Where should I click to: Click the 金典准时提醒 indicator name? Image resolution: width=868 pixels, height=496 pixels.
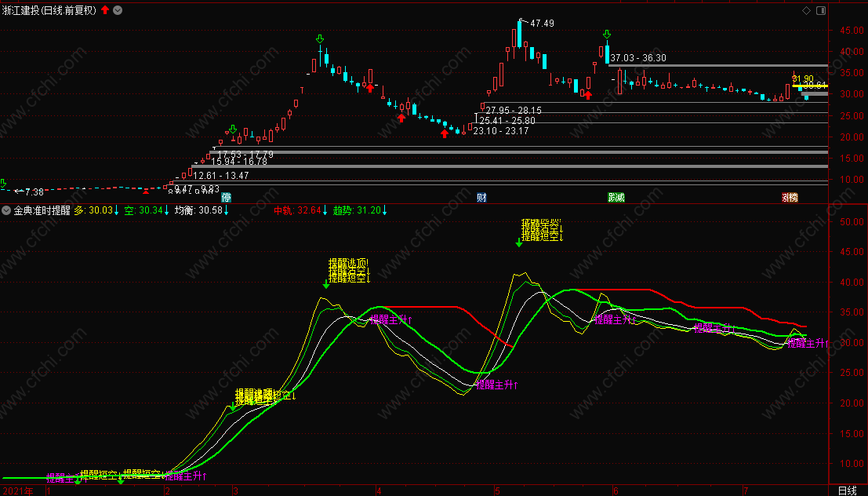42,210
